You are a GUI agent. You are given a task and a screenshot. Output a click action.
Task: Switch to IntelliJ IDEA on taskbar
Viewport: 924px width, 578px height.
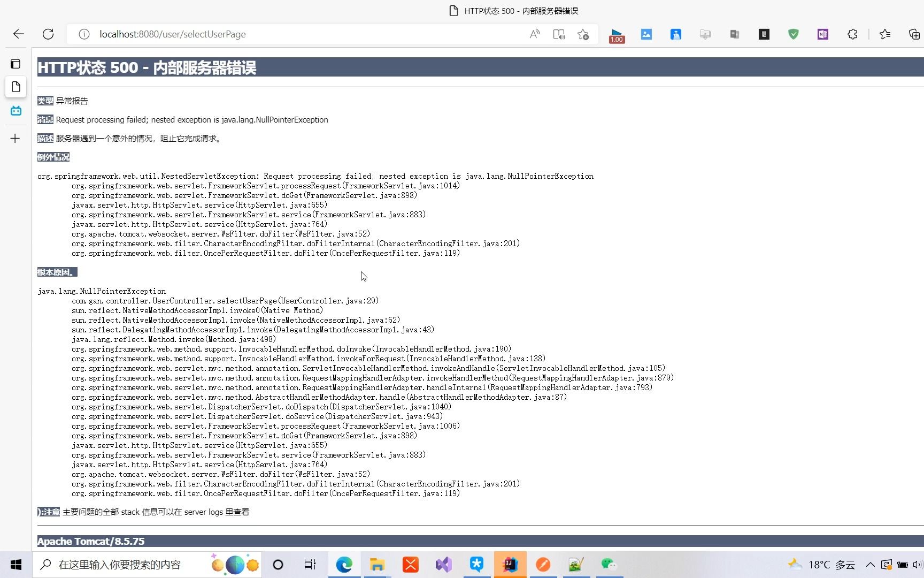(x=510, y=565)
